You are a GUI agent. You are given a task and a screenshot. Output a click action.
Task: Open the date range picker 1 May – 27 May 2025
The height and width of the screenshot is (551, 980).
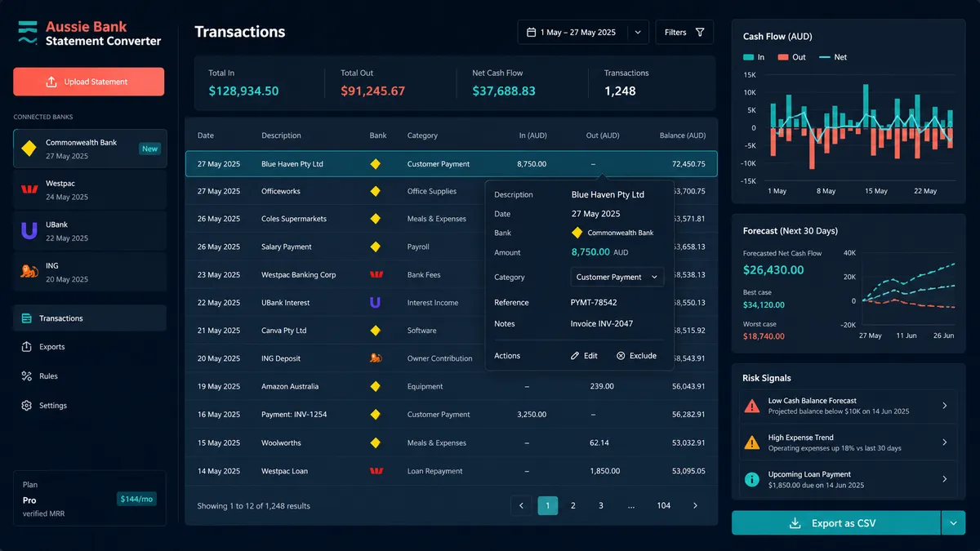coord(583,32)
